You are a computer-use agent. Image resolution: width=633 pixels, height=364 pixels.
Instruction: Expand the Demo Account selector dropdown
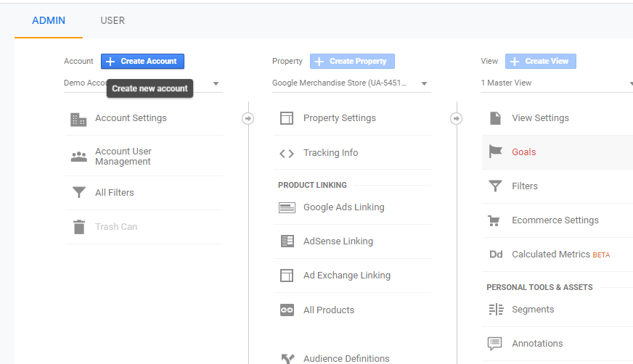(216, 83)
